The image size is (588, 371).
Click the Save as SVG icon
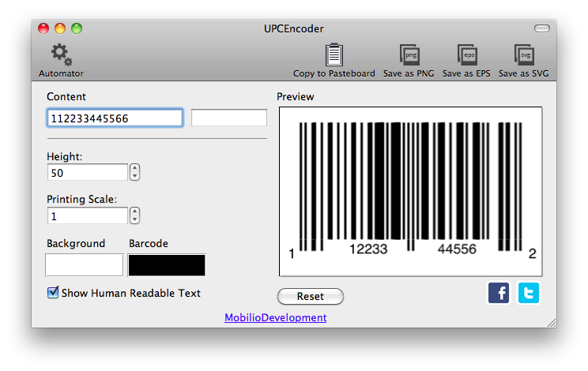(524, 54)
